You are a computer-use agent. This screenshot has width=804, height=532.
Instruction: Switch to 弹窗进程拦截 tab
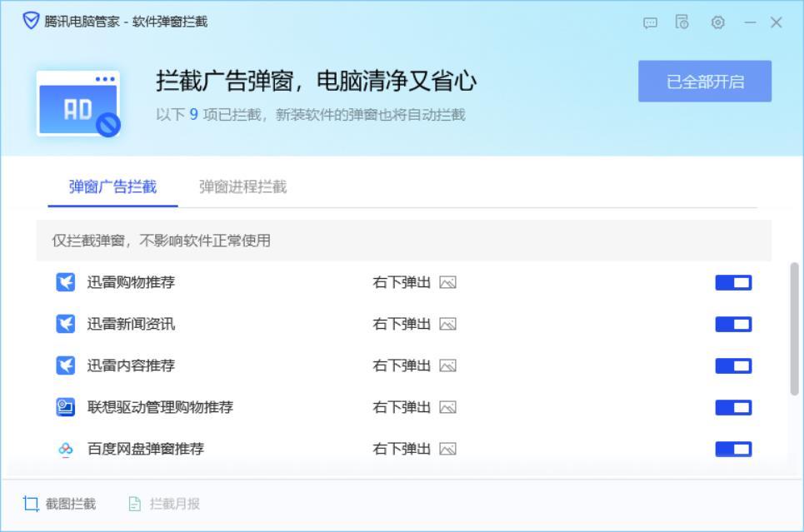coord(243,187)
